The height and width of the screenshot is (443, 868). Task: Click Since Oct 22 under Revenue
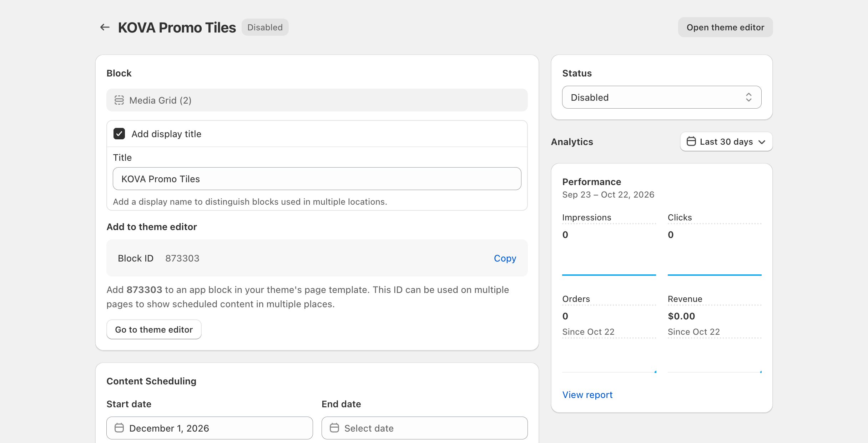[x=693, y=332]
